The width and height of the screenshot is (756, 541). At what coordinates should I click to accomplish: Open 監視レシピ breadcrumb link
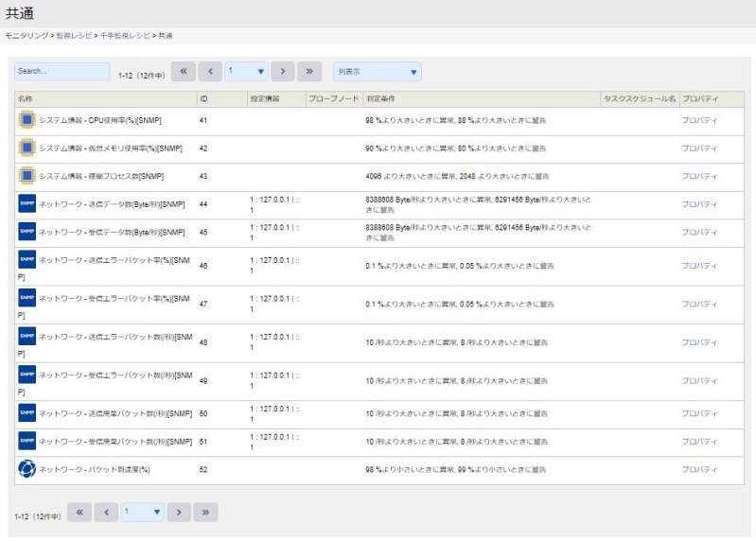coord(74,36)
